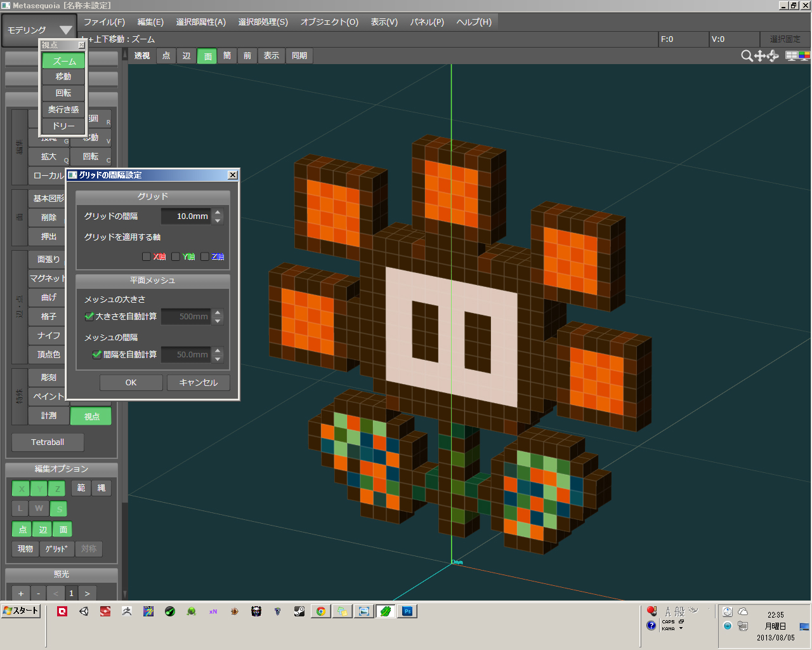Open the red Q taskbar icon
This screenshot has height=650, width=812.
pos(62,611)
